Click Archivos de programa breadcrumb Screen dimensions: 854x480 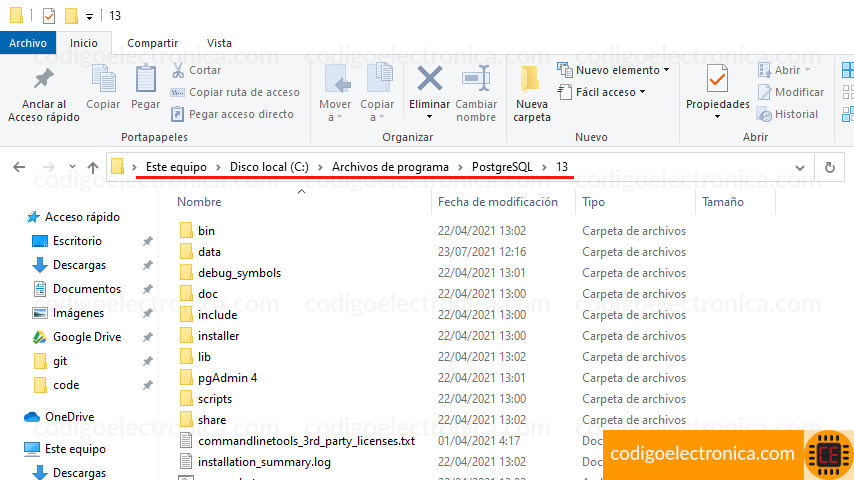pos(390,167)
